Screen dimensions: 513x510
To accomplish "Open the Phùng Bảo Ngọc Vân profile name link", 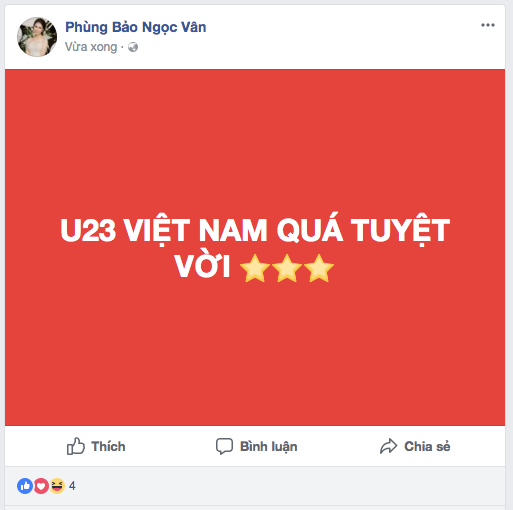I will 136,27.
